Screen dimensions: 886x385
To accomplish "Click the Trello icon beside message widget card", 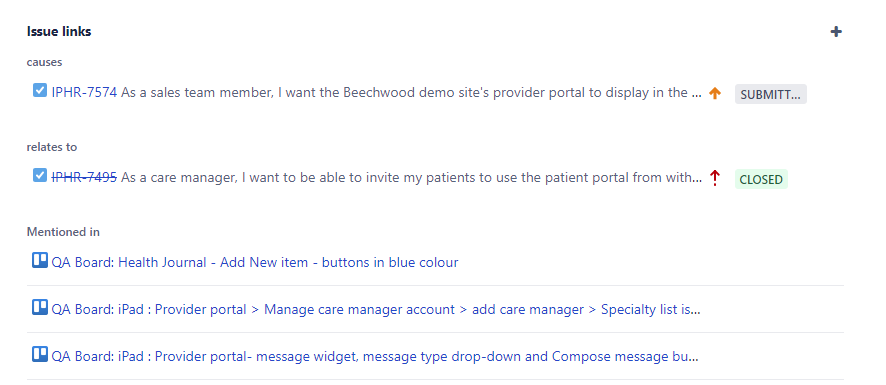I will coord(40,354).
